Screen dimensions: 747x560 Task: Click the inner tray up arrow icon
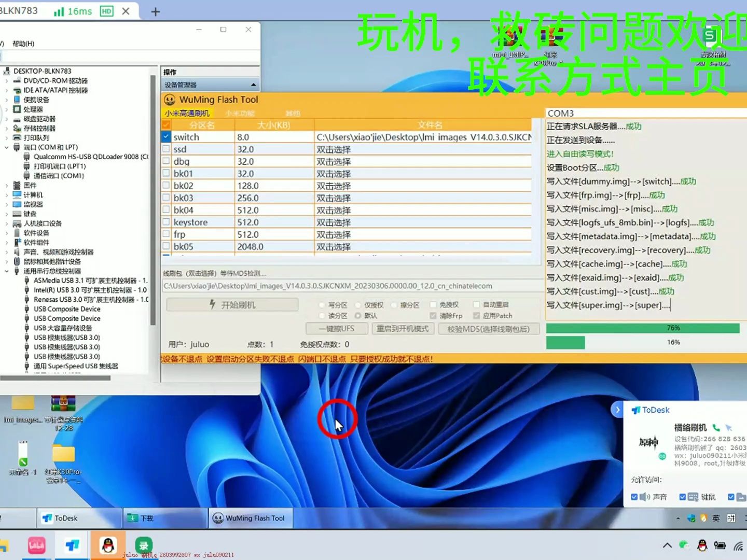(678, 518)
